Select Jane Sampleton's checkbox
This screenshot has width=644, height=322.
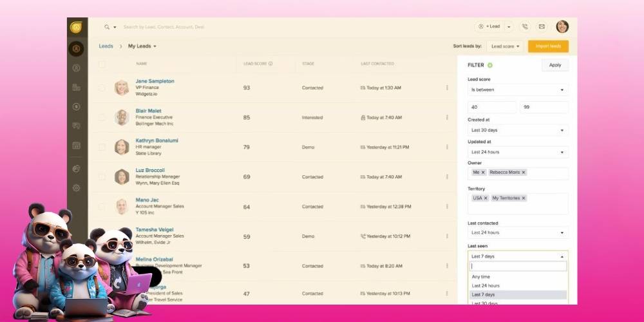[x=102, y=88]
